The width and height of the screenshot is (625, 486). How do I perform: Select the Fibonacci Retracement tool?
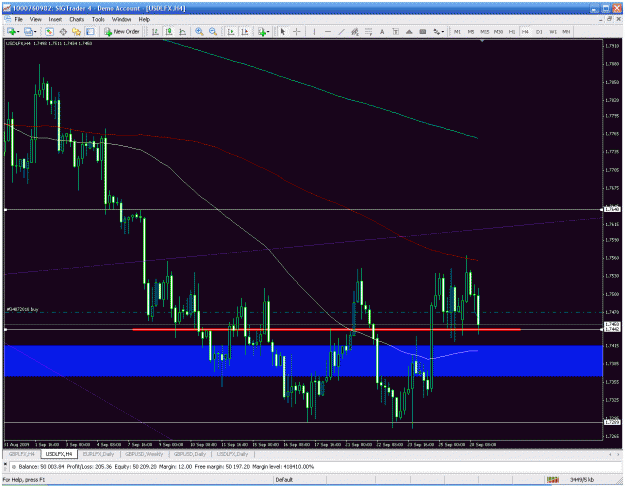click(368, 31)
